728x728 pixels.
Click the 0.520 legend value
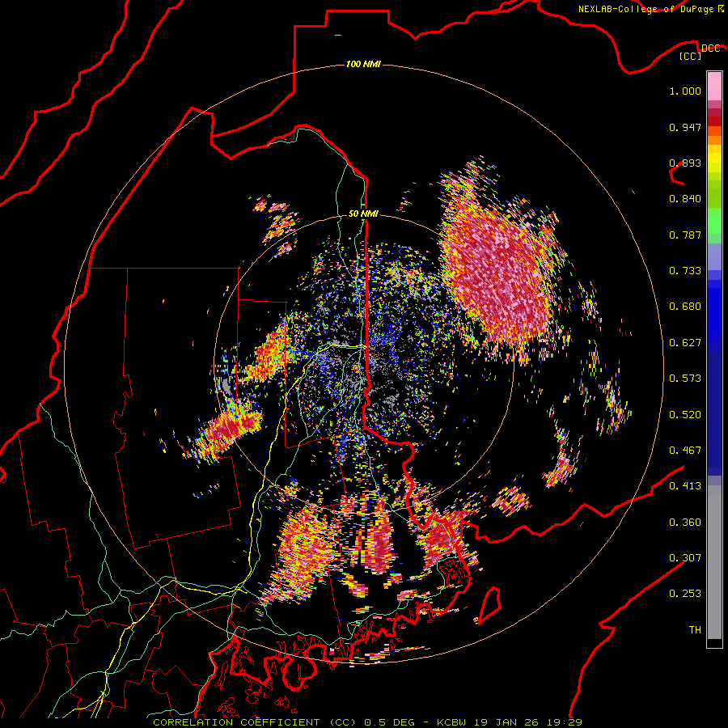(685, 415)
